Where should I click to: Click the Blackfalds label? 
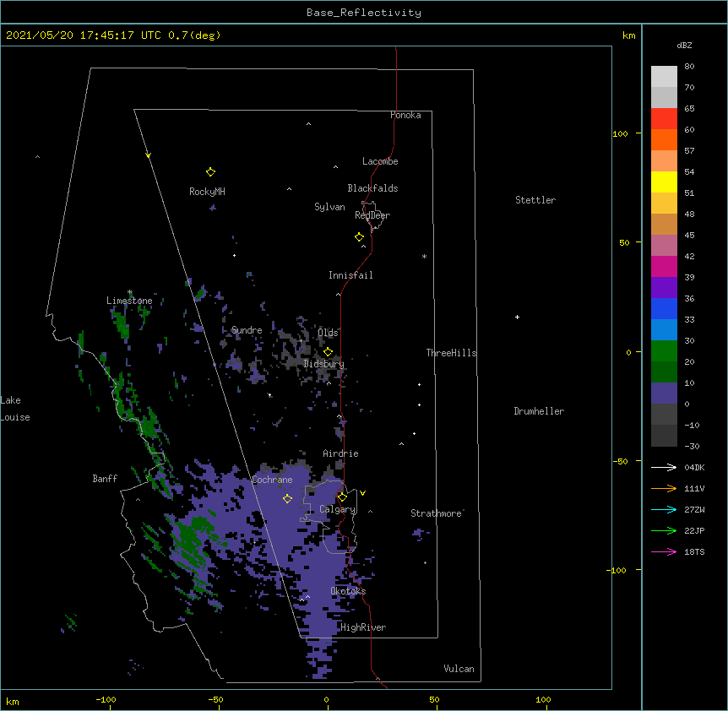coord(372,188)
